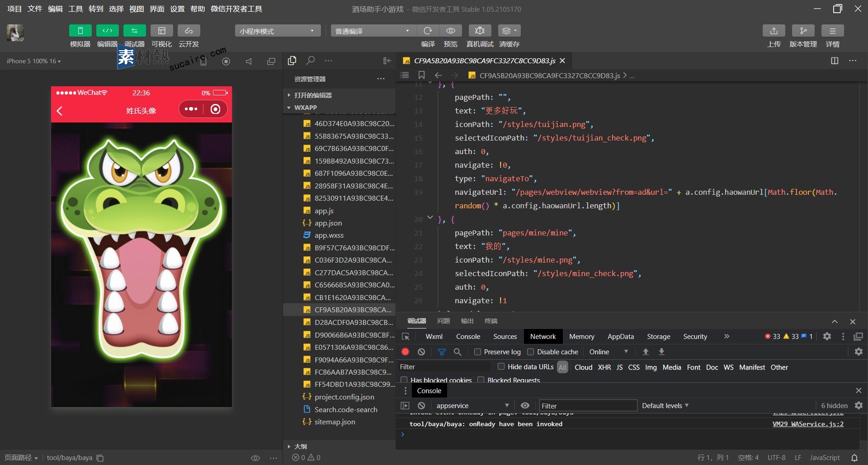Mute simulator sound icon
The image size is (868, 465).
pyautogui.click(x=249, y=61)
